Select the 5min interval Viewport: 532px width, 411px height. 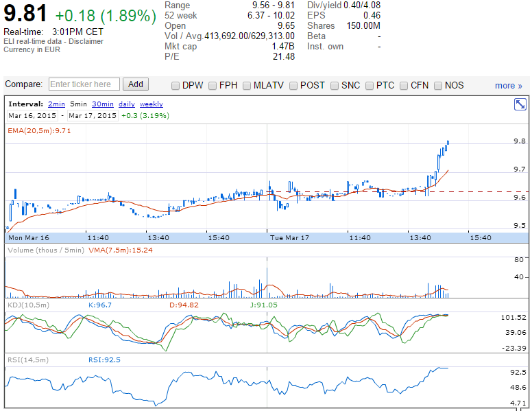click(78, 104)
